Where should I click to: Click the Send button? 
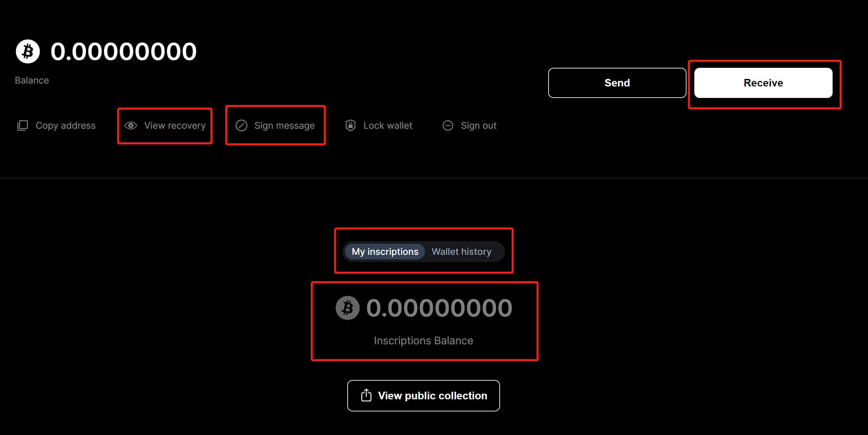click(x=618, y=83)
